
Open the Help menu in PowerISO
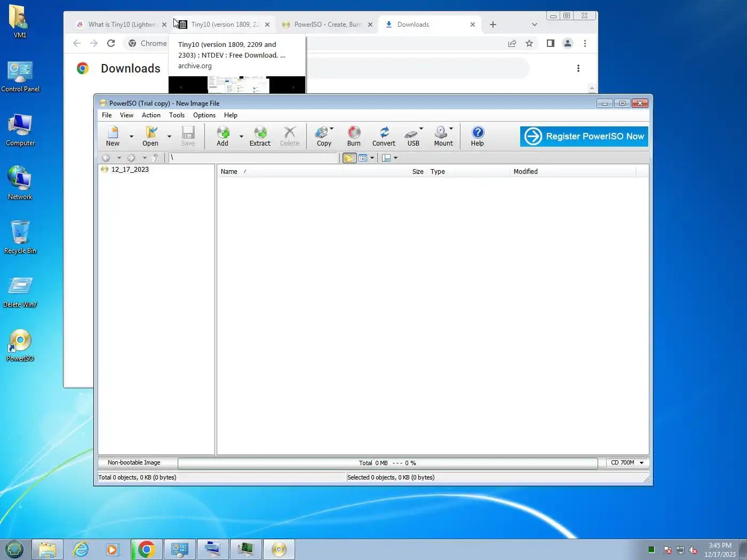[231, 115]
